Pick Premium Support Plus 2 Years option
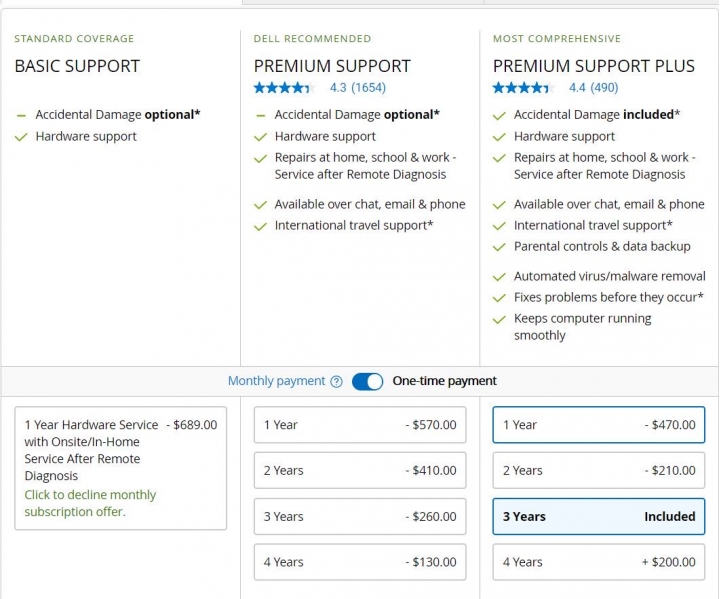 pos(599,470)
